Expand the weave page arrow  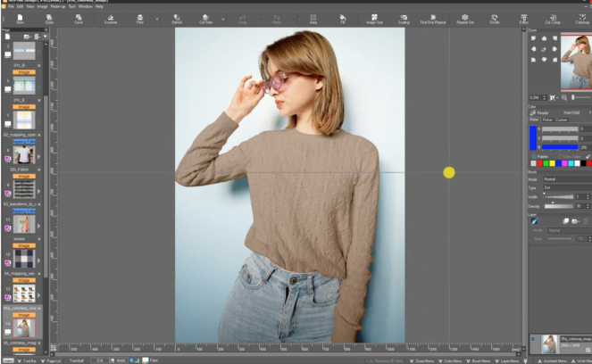pos(38,261)
